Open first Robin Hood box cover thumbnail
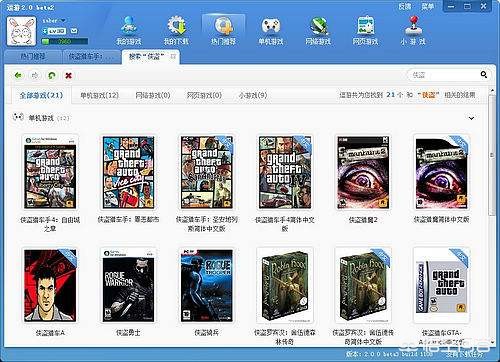The image size is (500, 362). pos(285,285)
